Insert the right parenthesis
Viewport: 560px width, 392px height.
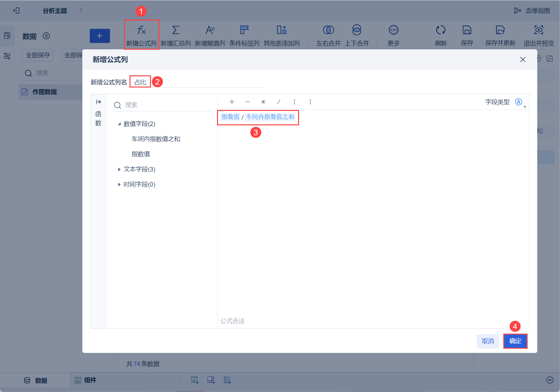[310, 102]
